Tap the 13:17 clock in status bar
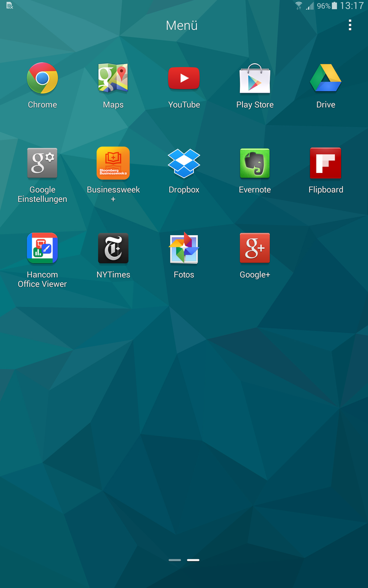 click(352, 6)
